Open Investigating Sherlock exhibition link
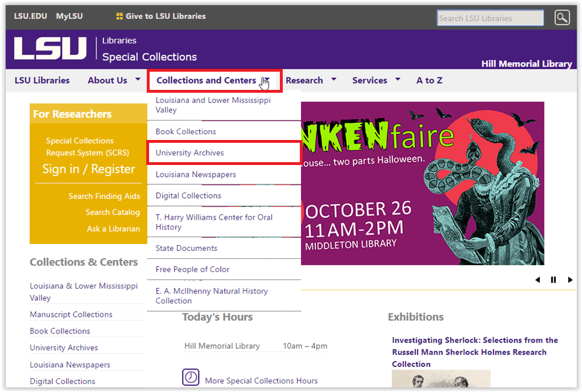The width and height of the screenshot is (582, 392). [x=474, y=352]
